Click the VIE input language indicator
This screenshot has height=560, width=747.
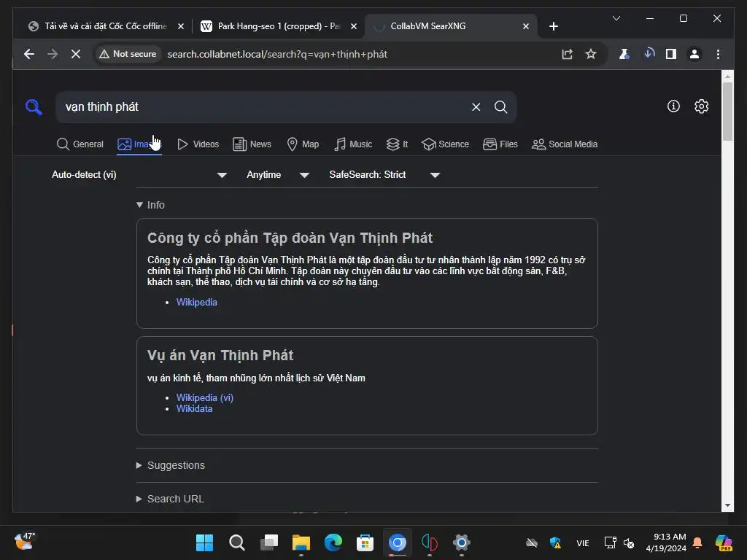(582, 543)
